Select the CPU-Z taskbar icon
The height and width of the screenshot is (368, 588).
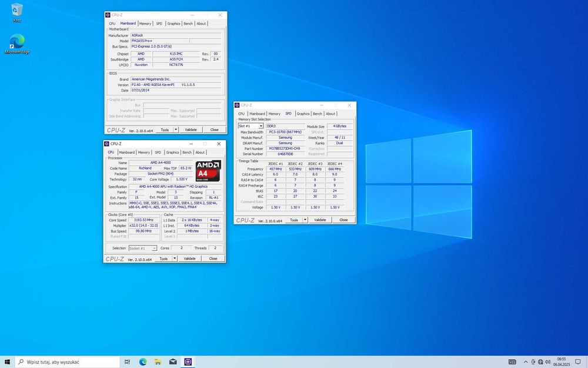click(x=188, y=362)
